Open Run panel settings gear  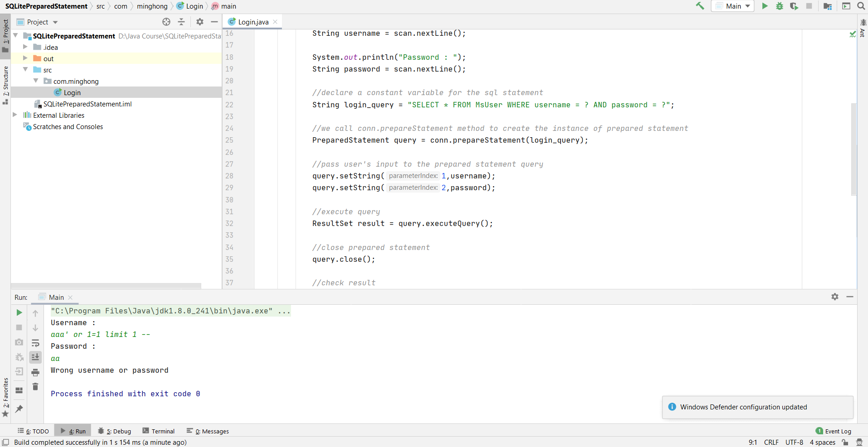pyautogui.click(x=835, y=297)
